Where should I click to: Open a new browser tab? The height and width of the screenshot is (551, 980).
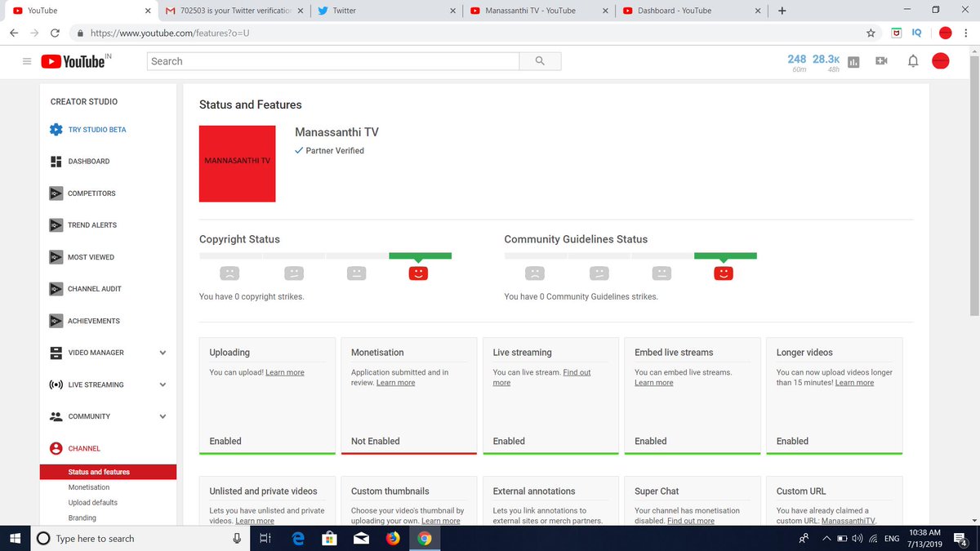782,11
